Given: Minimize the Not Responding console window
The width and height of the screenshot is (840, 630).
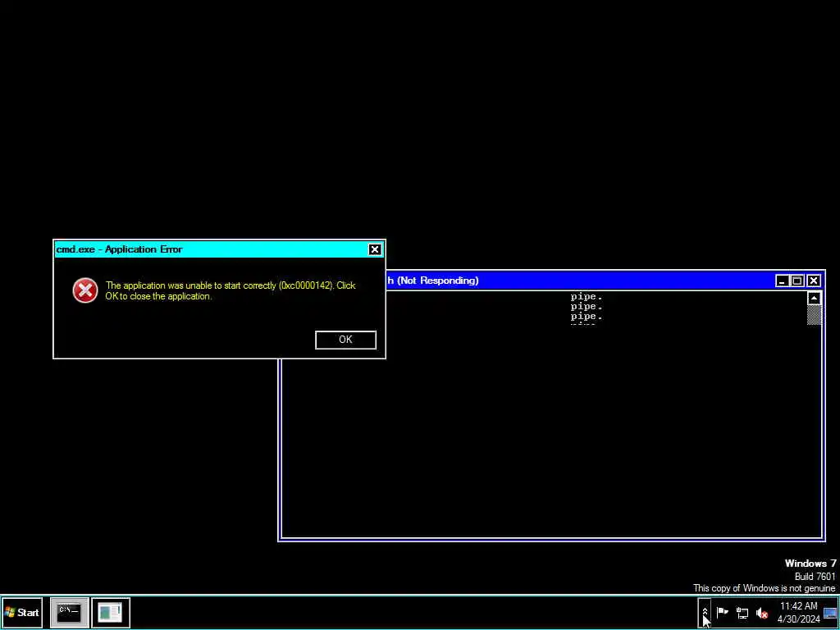Looking at the screenshot, I should [x=782, y=281].
